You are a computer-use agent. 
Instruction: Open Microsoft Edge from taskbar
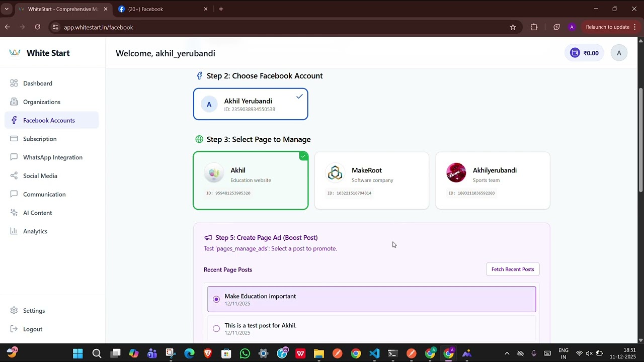pos(189,353)
